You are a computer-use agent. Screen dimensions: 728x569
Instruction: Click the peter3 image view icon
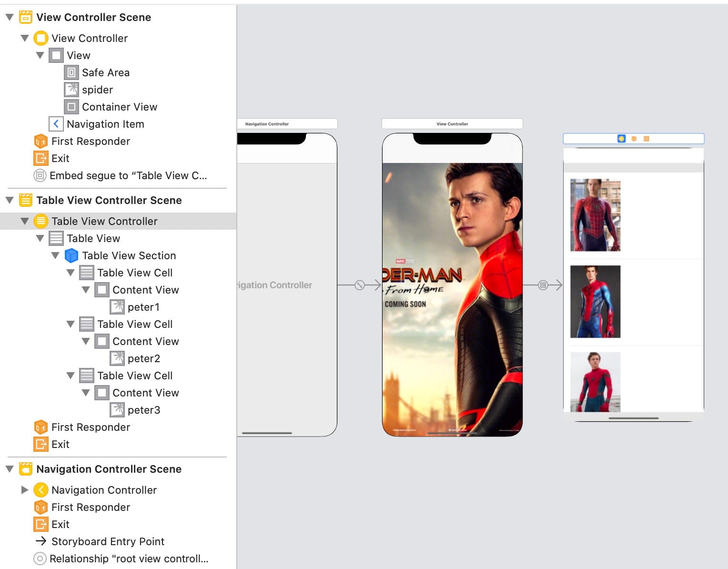(x=117, y=410)
